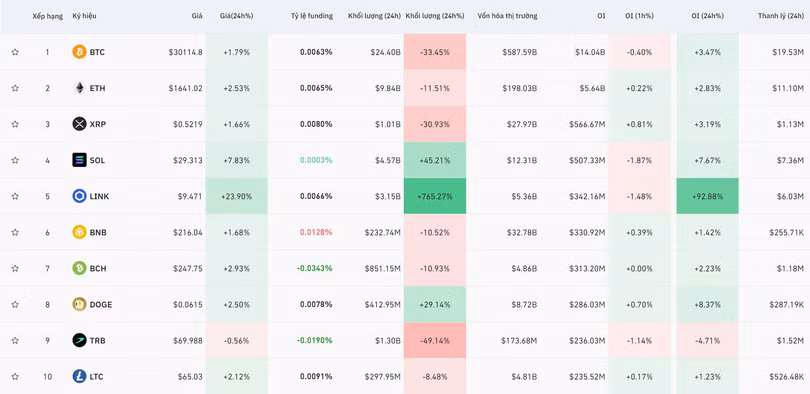This screenshot has height=394, width=810.
Task: Select LINK price change +23.90%
Action: point(237,196)
